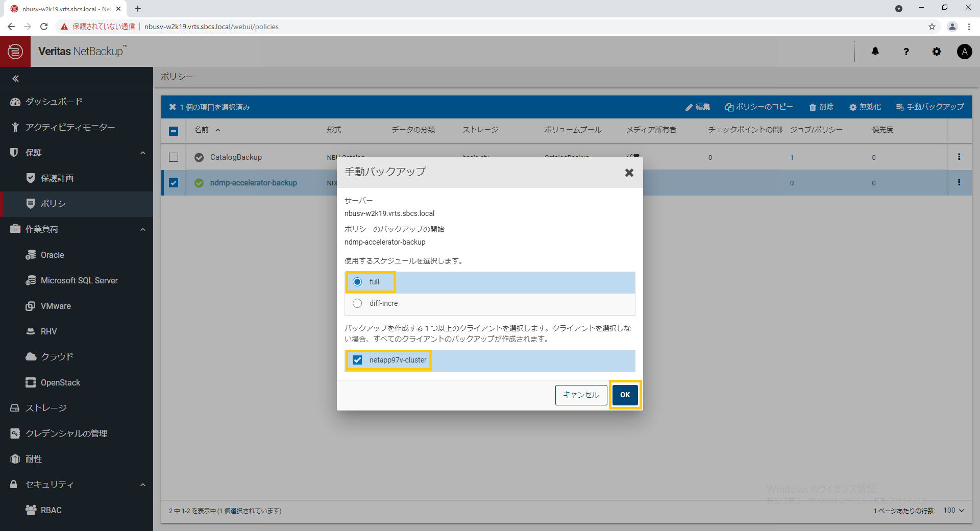Open ストレージ in the sidebar

(x=77, y=408)
